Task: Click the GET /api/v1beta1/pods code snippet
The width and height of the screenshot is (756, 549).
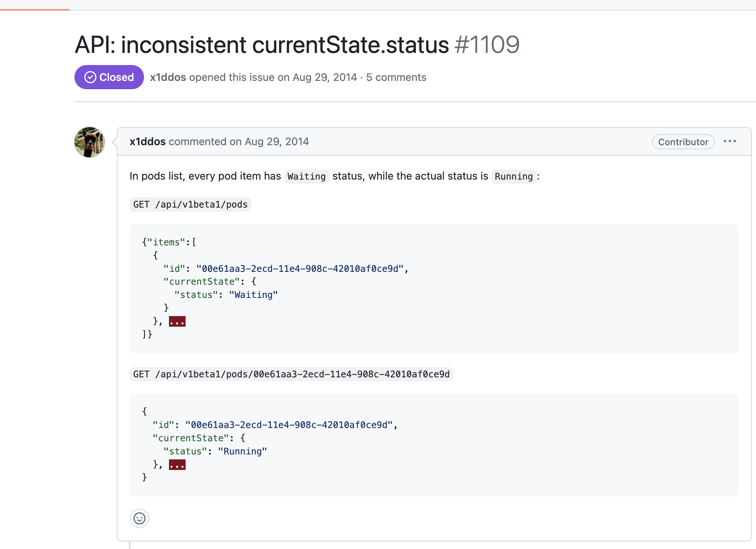Action: click(190, 205)
